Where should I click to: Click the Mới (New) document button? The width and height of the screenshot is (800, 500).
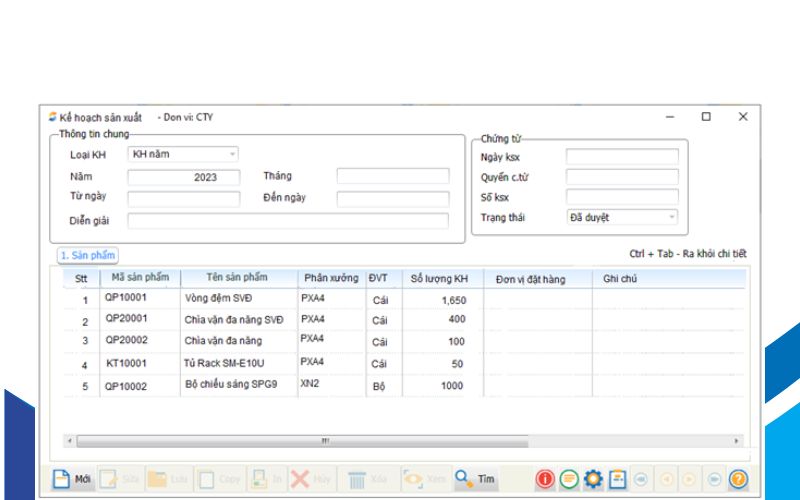pos(72,479)
